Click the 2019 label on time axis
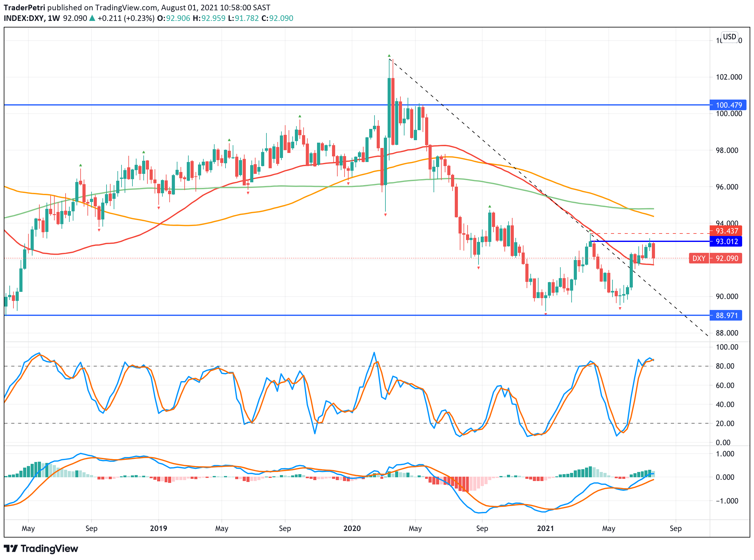This screenshot has height=560, width=754. pyautogui.click(x=158, y=528)
